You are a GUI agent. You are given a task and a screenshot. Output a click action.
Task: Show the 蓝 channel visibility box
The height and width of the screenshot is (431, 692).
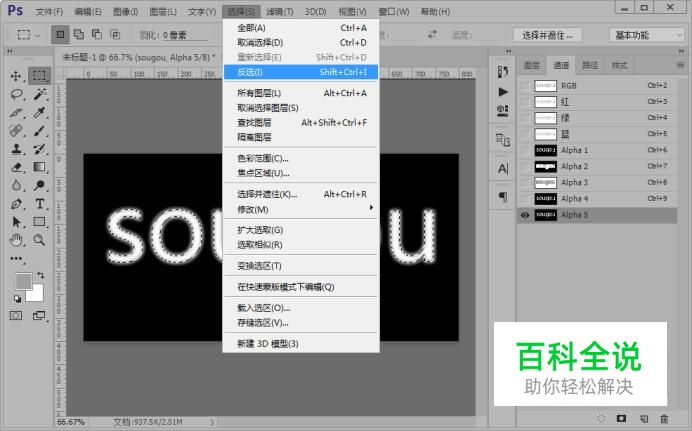[x=525, y=134]
